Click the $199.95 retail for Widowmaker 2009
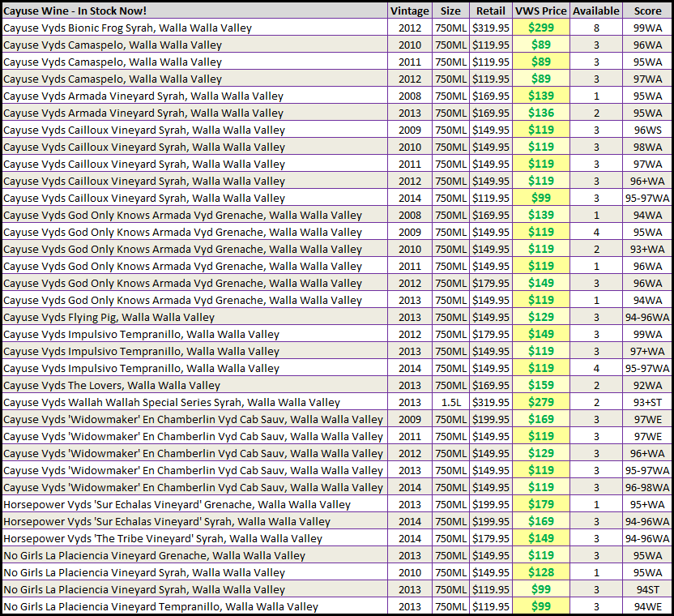674x616 pixels. (x=490, y=419)
